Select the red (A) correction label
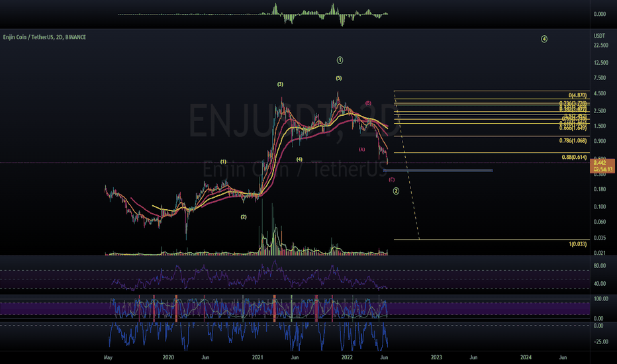617x364 pixels. pos(362,150)
